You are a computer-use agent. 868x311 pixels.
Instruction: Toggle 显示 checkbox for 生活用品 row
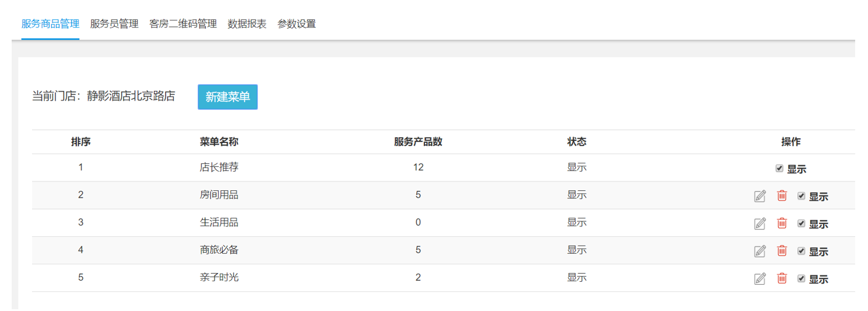coord(801,223)
